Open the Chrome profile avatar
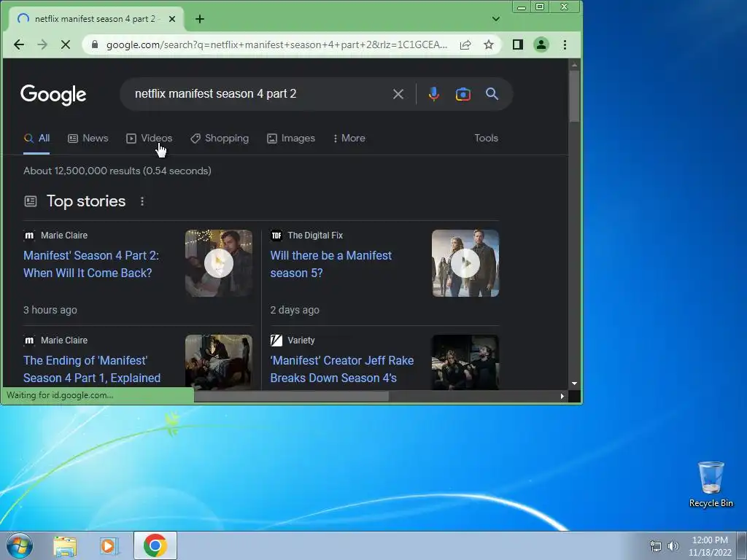The width and height of the screenshot is (747, 560). (541, 44)
